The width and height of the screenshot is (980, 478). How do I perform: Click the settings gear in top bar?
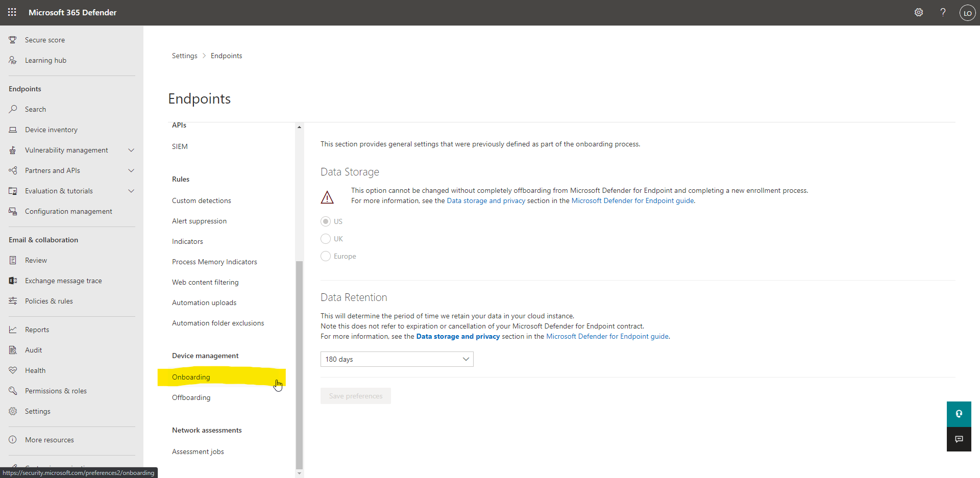coord(918,12)
